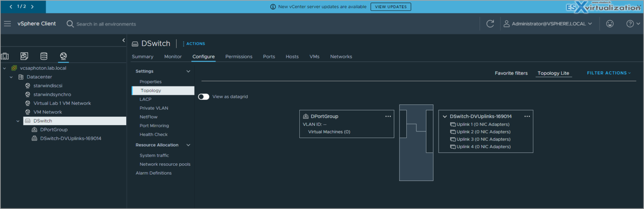Viewport: 644px width, 209px height.
Task: Switch to the Ports tab
Action: (269, 57)
